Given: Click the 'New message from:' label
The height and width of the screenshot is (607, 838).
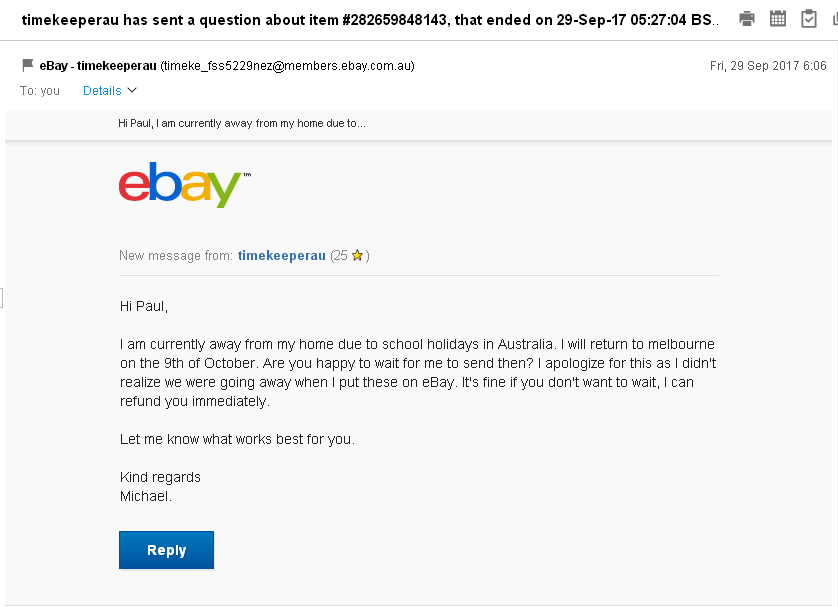Looking at the screenshot, I should 176,256.
